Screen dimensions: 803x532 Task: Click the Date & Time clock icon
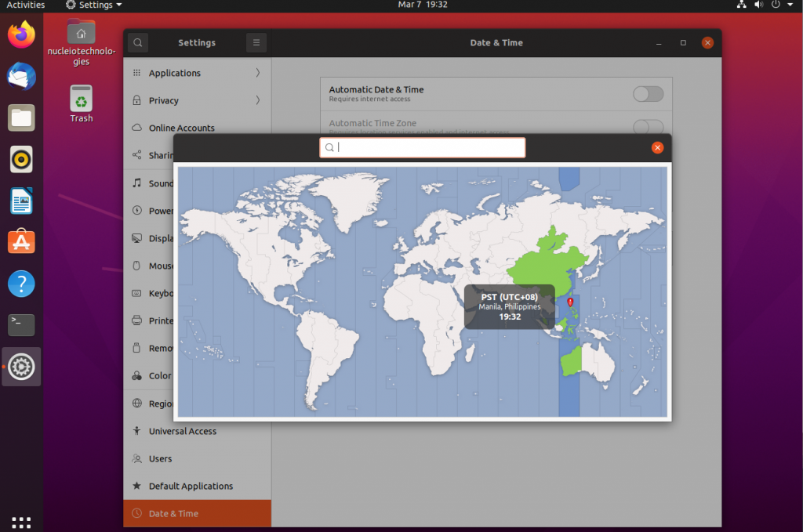tap(136, 513)
